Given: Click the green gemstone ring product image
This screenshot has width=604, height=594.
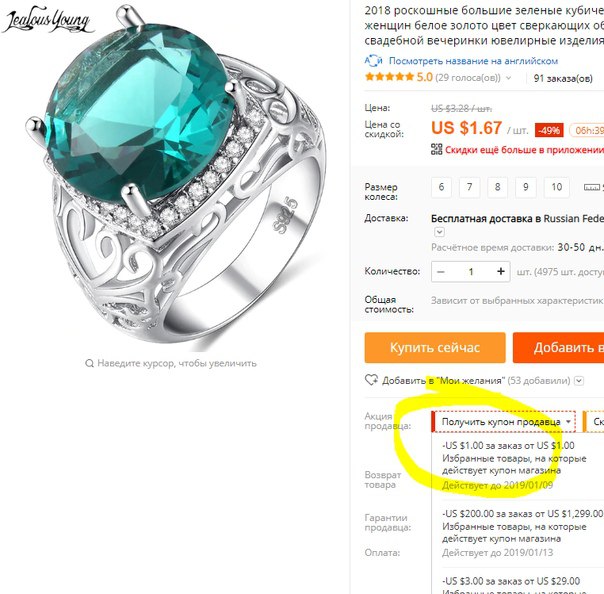Looking at the screenshot, I should point(175,177).
